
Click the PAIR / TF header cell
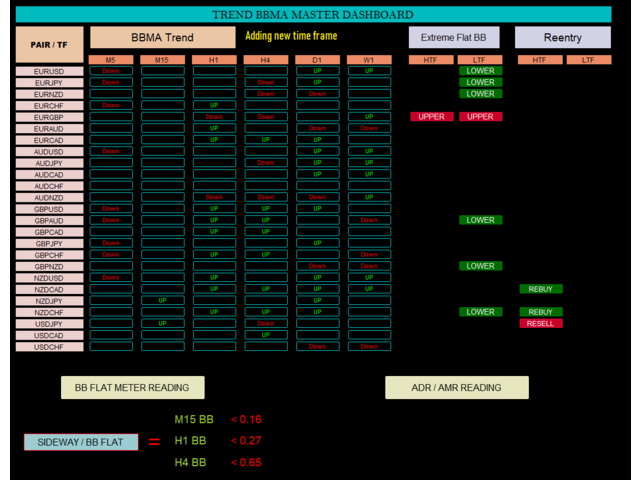pos(49,44)
